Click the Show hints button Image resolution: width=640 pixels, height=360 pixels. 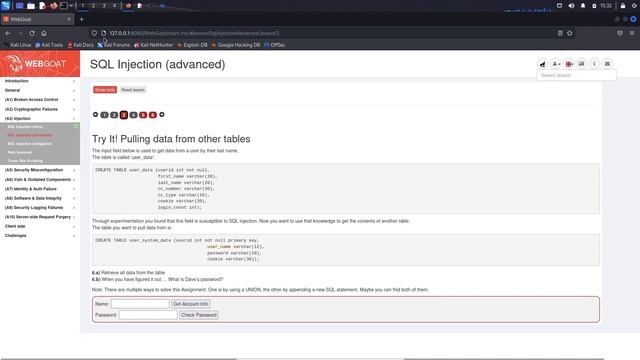pyautogui.click(x=105, y=90)
